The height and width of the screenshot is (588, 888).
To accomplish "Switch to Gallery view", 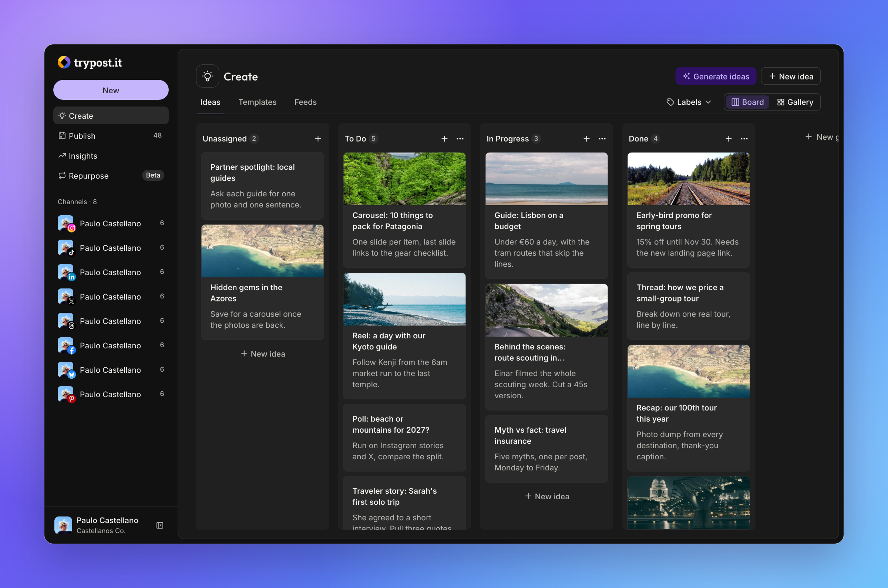I will pos(795,102).
